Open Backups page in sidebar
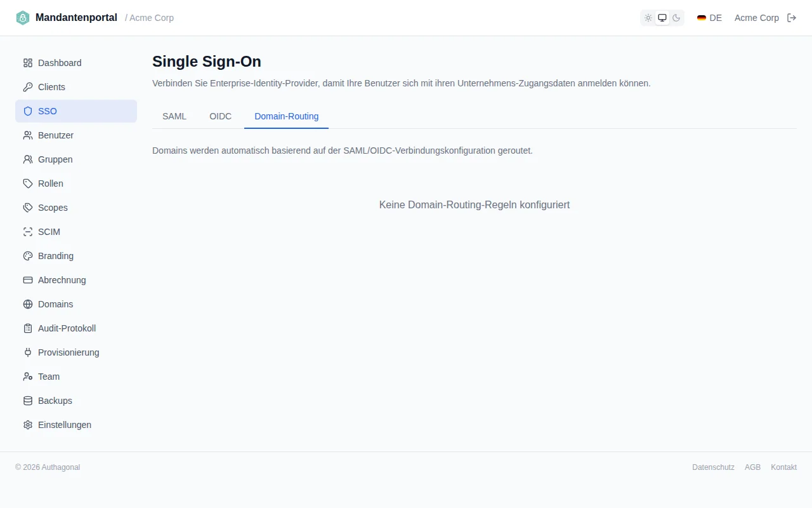The width and height of the screenshot is (812, 508). click(x=76, y=401)
